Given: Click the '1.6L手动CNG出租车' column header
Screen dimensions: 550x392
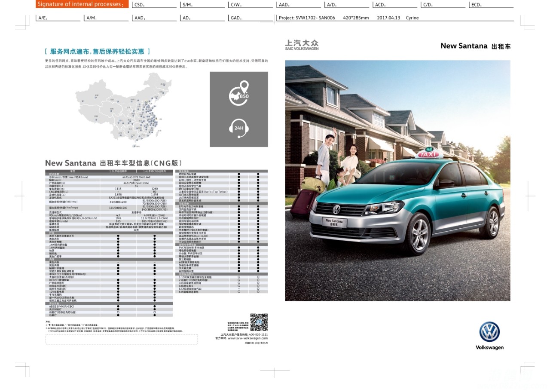Looking at the screenshot, I should coord(155,171).
